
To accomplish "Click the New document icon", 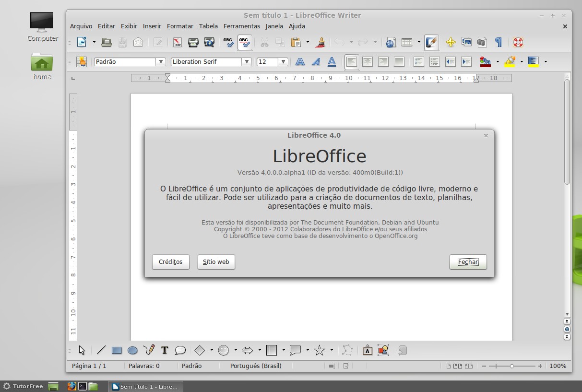I will tap(82, 42).
